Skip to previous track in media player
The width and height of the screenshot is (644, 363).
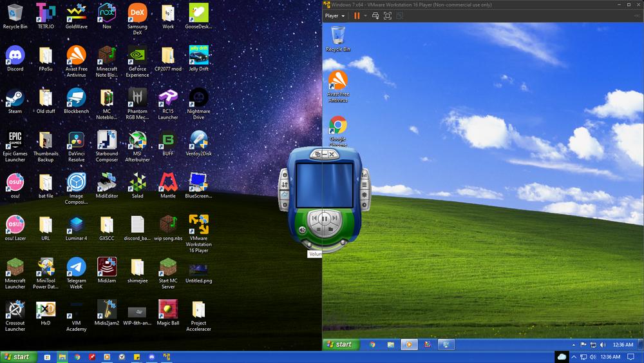314,219
